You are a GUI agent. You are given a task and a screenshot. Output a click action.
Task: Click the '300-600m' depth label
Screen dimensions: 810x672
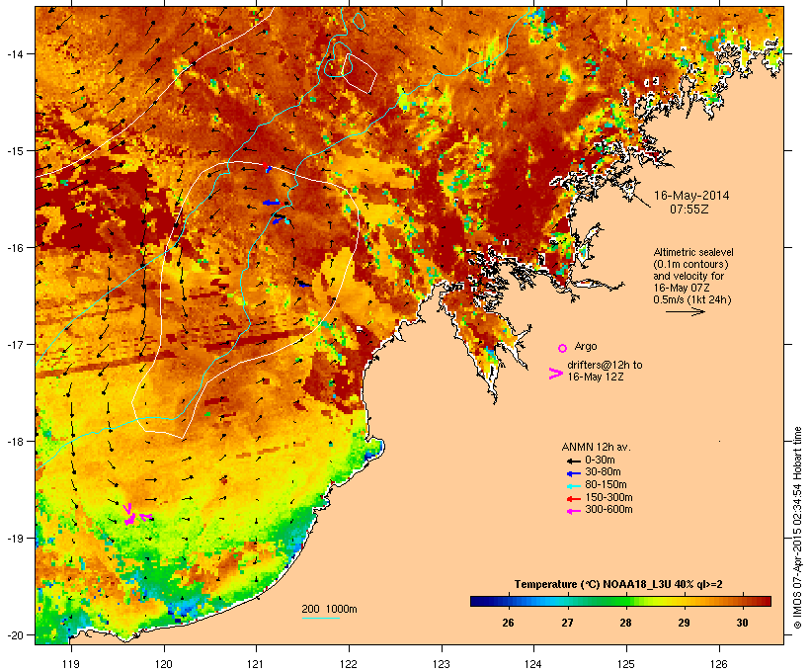[x=608, y=510]
